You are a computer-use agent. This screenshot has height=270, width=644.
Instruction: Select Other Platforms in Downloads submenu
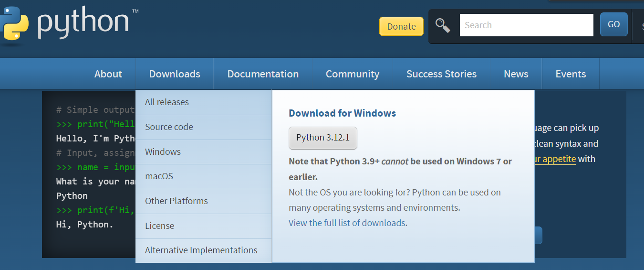[x=204, y=201]
